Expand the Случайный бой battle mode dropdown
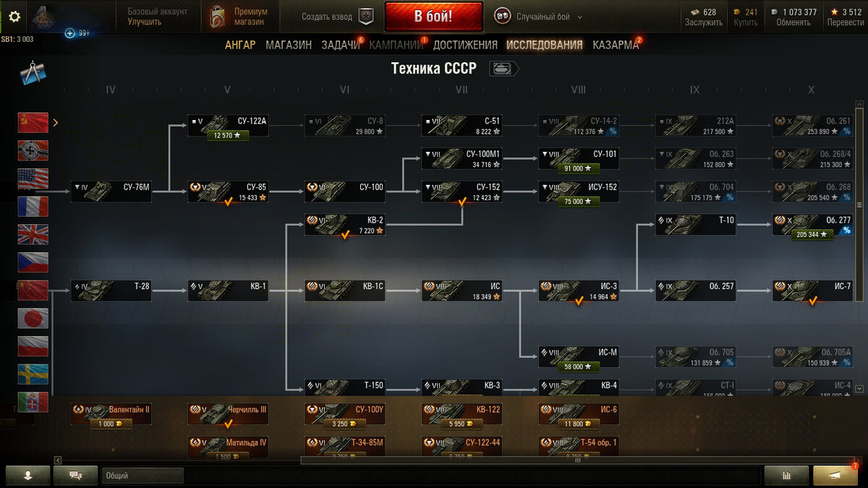The image size is (868, 488). tap(540, 17)
